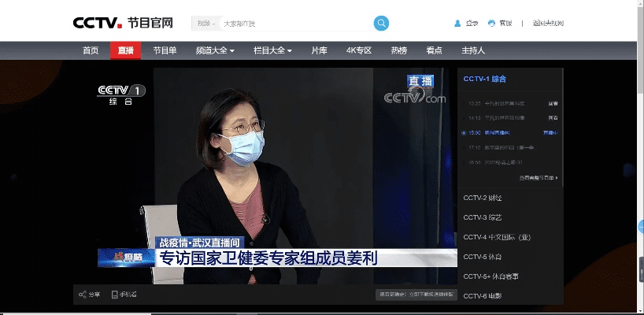644x315 pixels.
Task: Expand the 栏目大全 dropdown menu
Action: coord(272,50)
